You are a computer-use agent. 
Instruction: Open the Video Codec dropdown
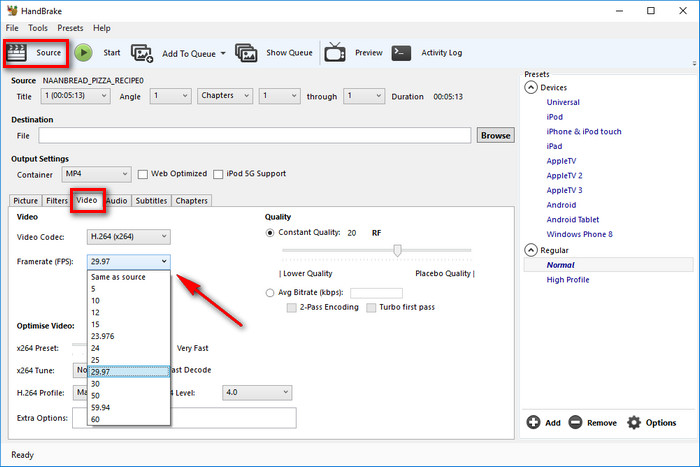tap(129, 237)
